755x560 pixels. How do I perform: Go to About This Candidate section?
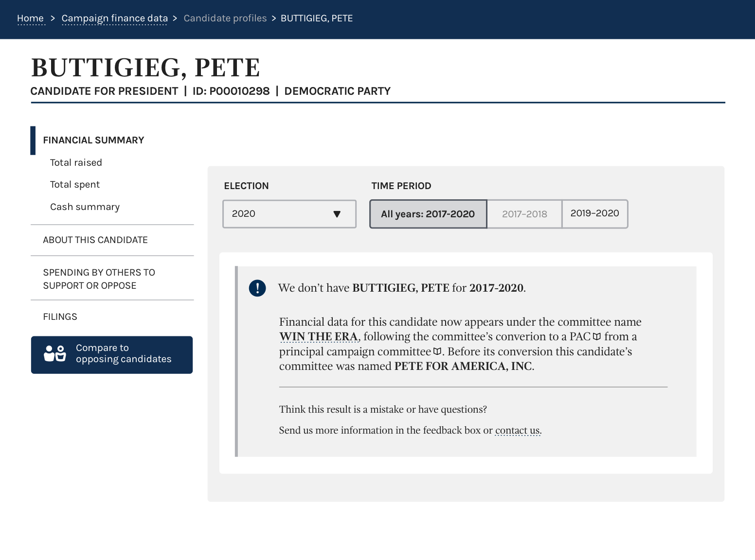tap(95, 240)
